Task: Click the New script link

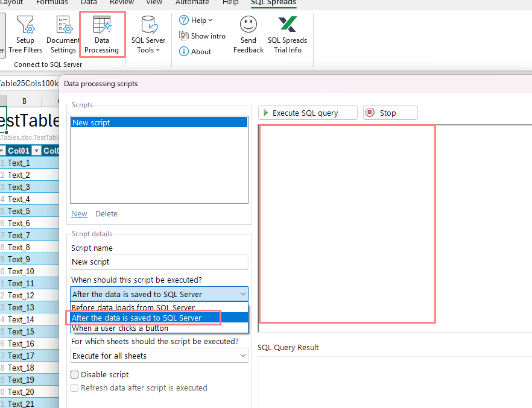Action: [79, 214]
